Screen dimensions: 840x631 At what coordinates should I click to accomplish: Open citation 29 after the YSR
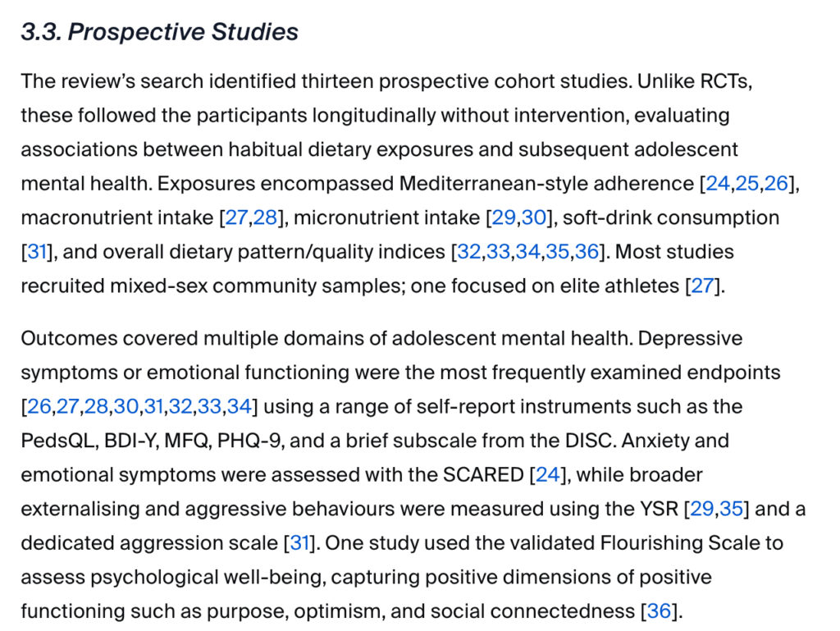coord(701,509)
